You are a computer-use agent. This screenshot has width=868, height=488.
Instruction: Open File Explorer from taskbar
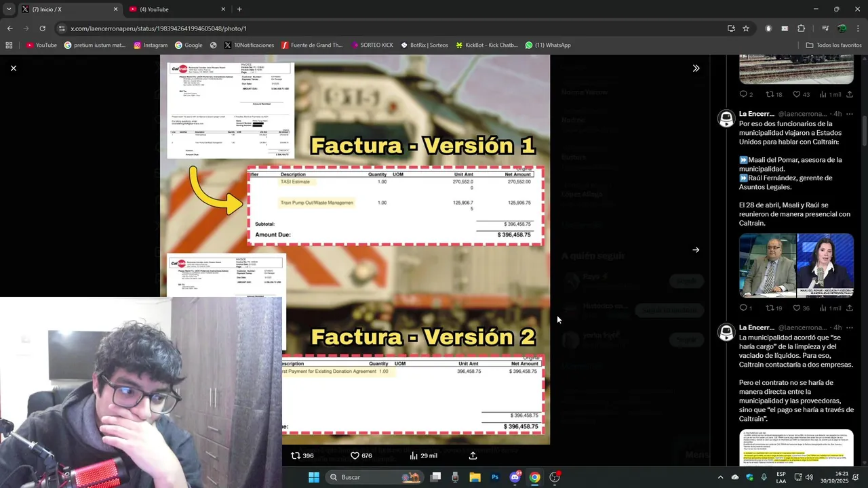(x=475, y=477)
